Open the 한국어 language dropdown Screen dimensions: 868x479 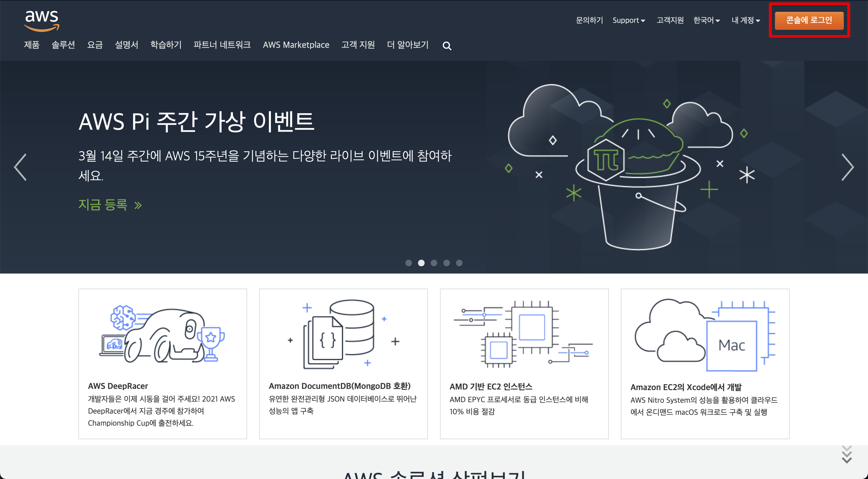coord(706,20)
